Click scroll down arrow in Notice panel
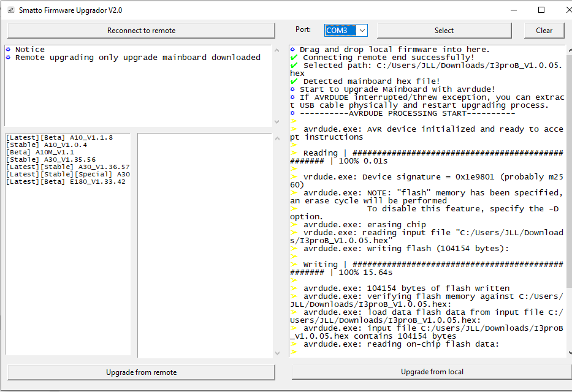Image resolution: width=572 pixels, height=392 pixels. (x=277, y=122)
